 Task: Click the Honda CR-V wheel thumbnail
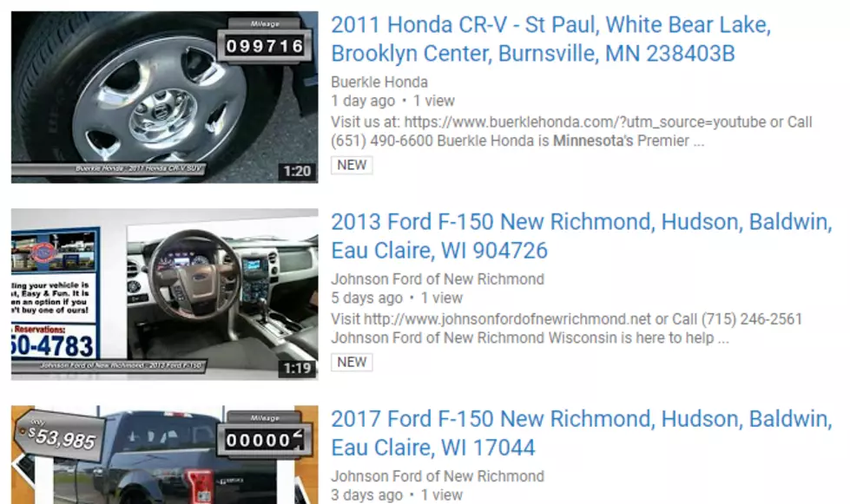click(x=164, y=97)
